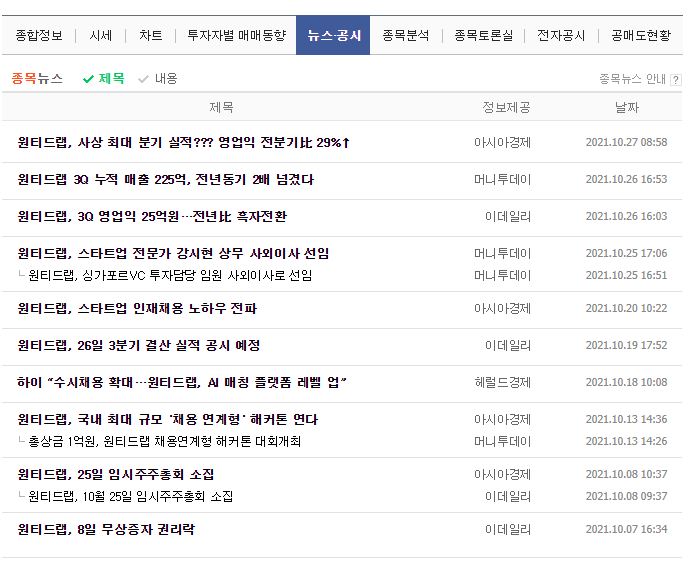Click 아시아경제 source on 10:22 row

502,308
